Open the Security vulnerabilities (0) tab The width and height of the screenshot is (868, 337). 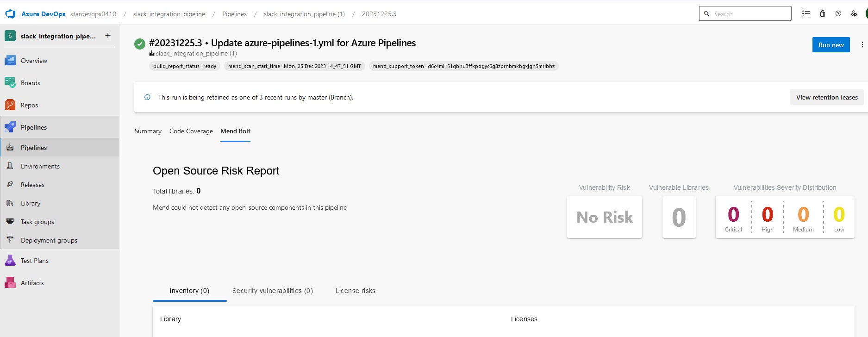click(x=273, y=291)
